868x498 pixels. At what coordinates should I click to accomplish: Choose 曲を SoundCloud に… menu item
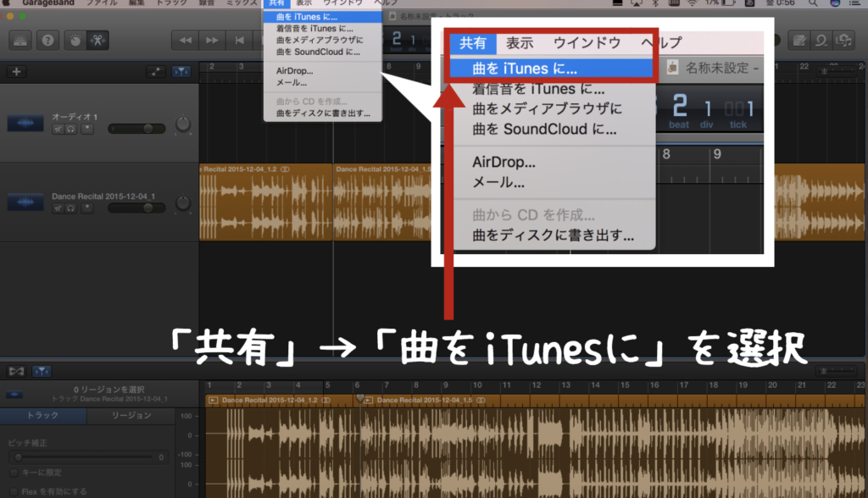pos(322,52)
